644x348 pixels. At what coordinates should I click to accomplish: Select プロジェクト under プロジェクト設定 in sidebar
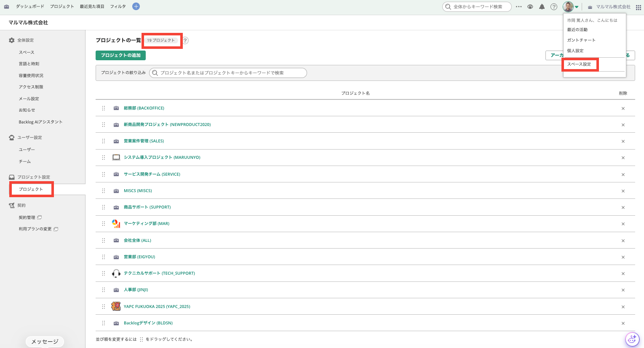coord(31,190)
